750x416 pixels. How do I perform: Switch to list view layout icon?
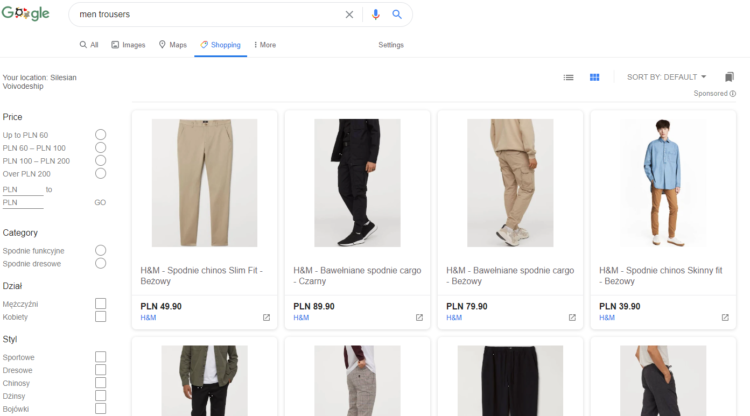pos(568,77)
